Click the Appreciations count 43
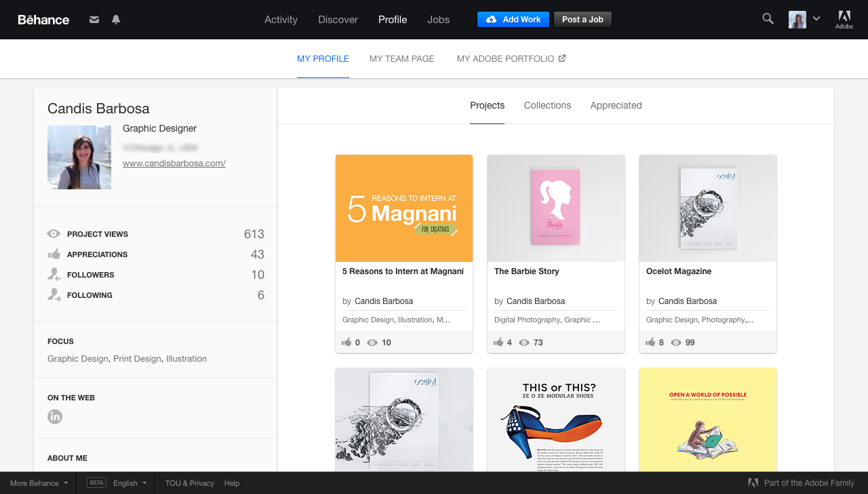Screen dimensions: 868x494 [258, 254]
